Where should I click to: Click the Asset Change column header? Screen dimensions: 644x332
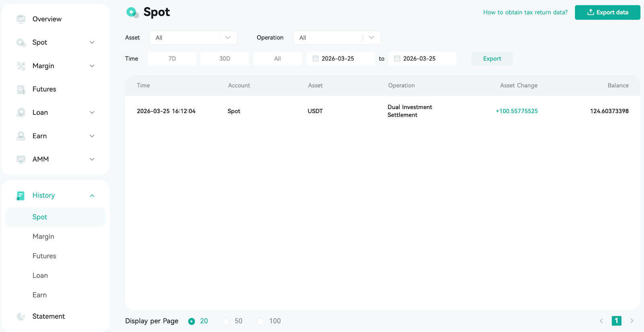tap(519, 85)
